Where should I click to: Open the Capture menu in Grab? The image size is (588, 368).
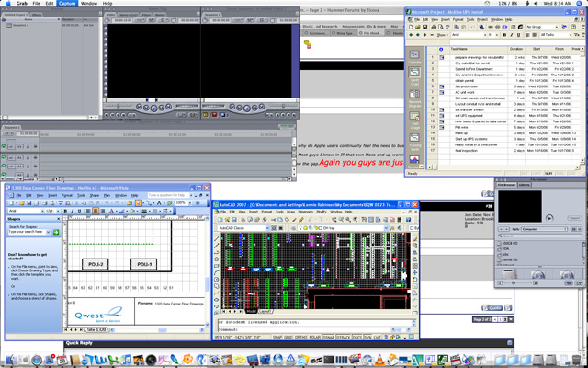point(67,4)
